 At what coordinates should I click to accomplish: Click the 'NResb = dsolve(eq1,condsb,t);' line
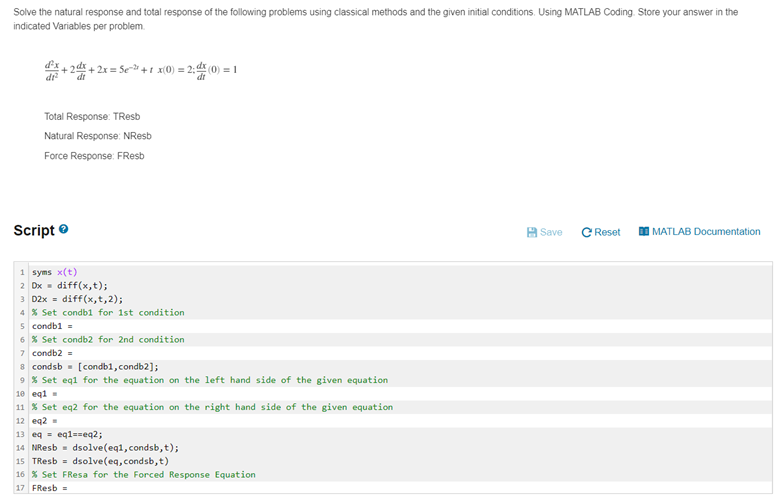coord(105,448)
